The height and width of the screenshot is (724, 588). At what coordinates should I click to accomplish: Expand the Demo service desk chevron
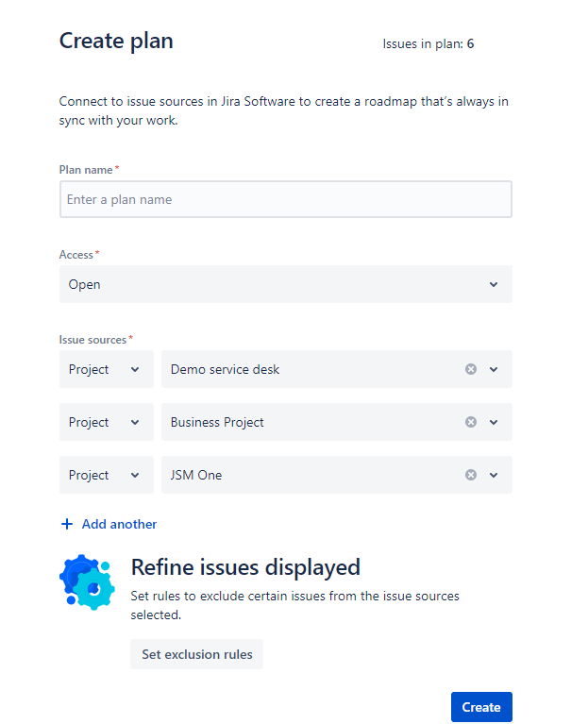(494, 369)
